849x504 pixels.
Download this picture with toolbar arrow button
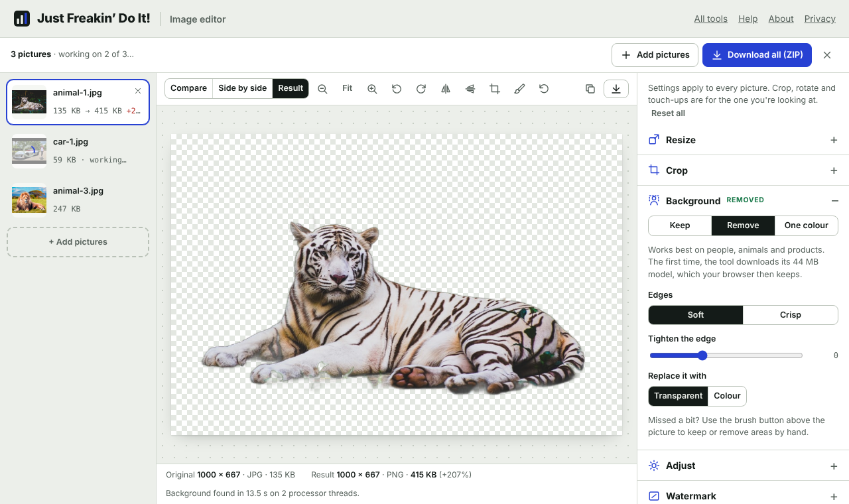(616, 89)
